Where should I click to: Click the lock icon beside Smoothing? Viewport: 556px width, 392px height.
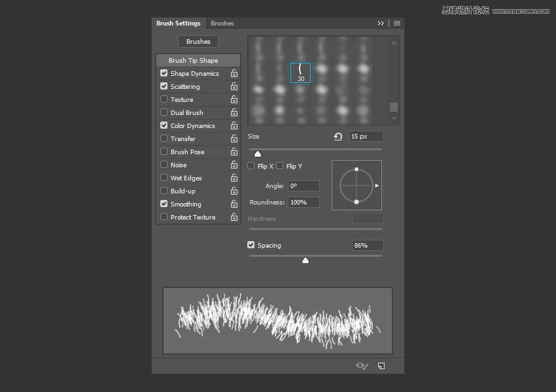click(x=234, y=204)
